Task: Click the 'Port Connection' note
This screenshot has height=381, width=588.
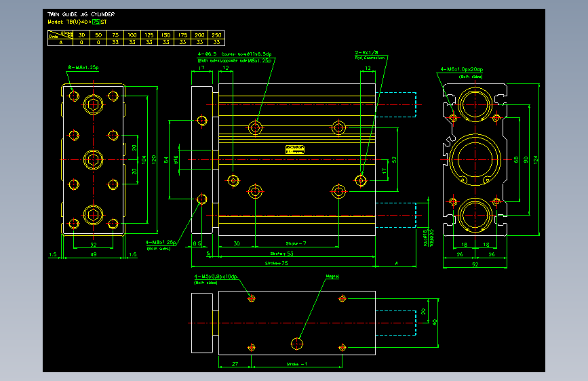Action: click(x=370, y=58)
